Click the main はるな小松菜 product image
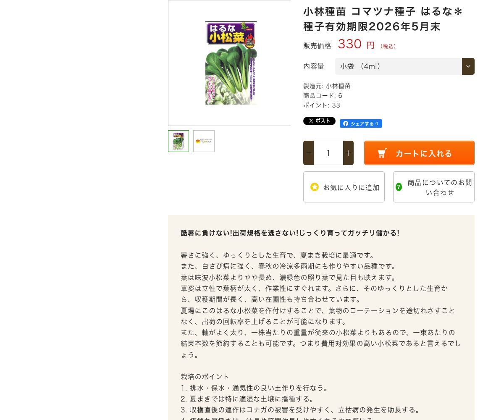The image size is (504, 420). pos(231,63)
